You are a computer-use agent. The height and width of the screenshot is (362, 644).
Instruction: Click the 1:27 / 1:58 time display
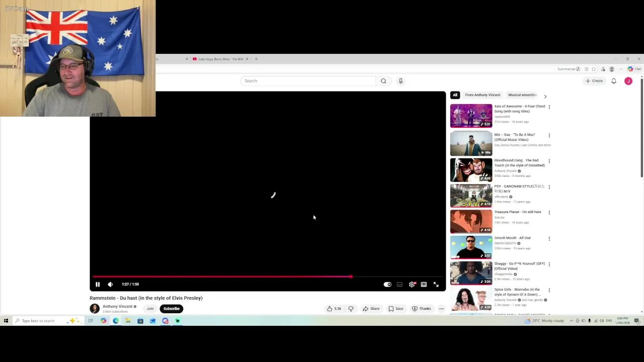click(130, 284)
